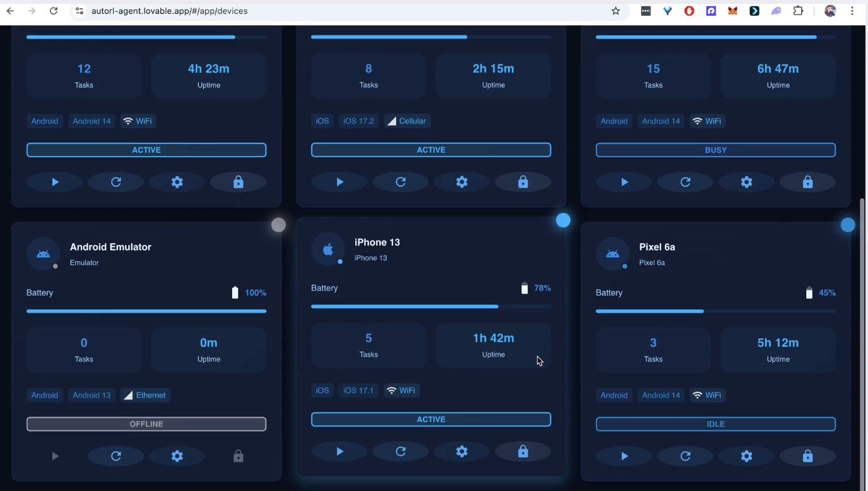Click the 5 Tasks tile on iPhone 13
The image size is (868, 491).
(x=368, y=345)
